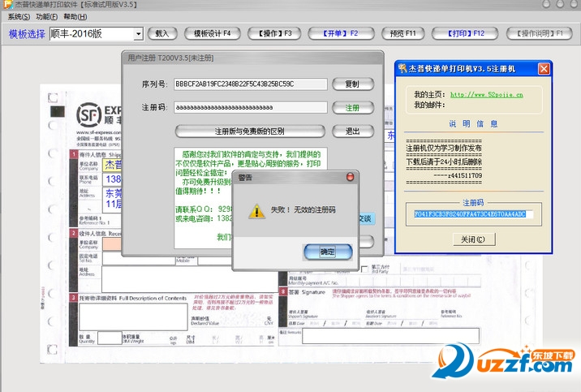The height and width of the screenshot is (392, 581).
Task: Click the keygen title bar icon
Action: click(x=402, y=68)
